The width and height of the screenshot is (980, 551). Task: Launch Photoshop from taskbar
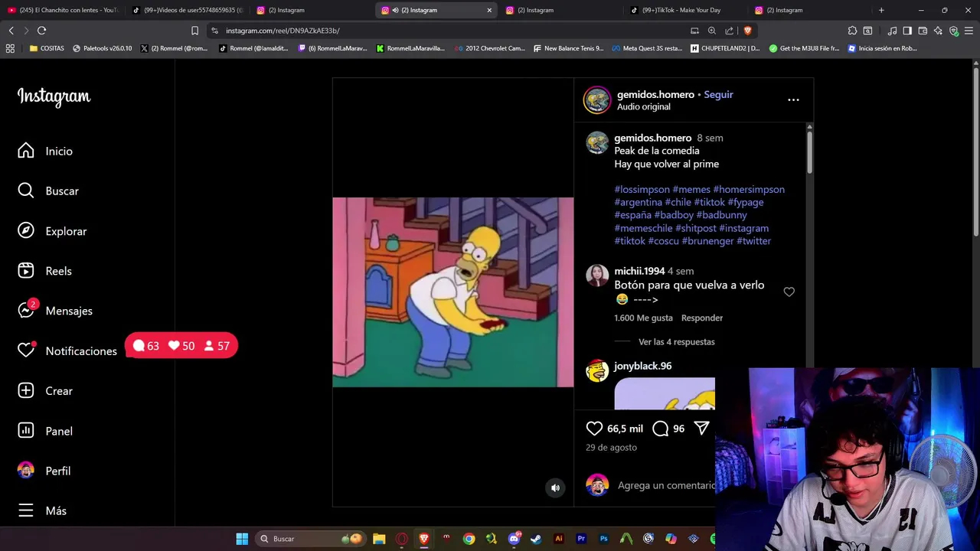603,539
